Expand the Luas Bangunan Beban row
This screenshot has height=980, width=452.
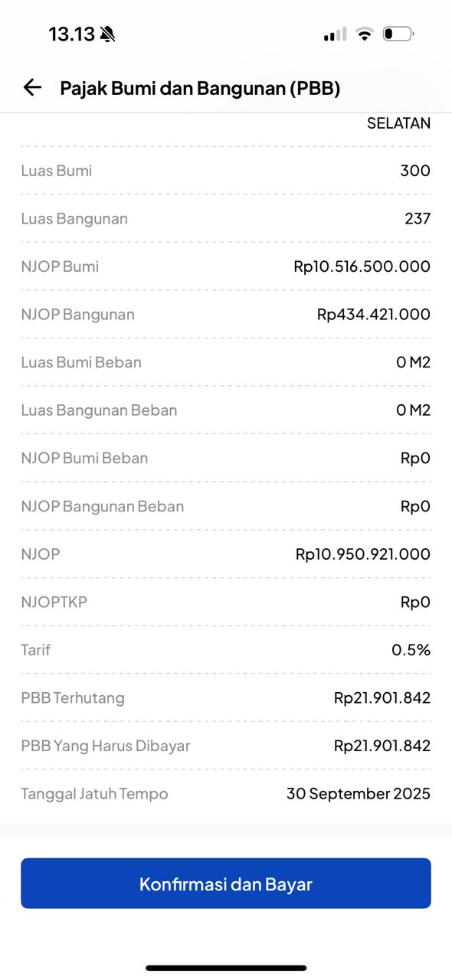226,410
